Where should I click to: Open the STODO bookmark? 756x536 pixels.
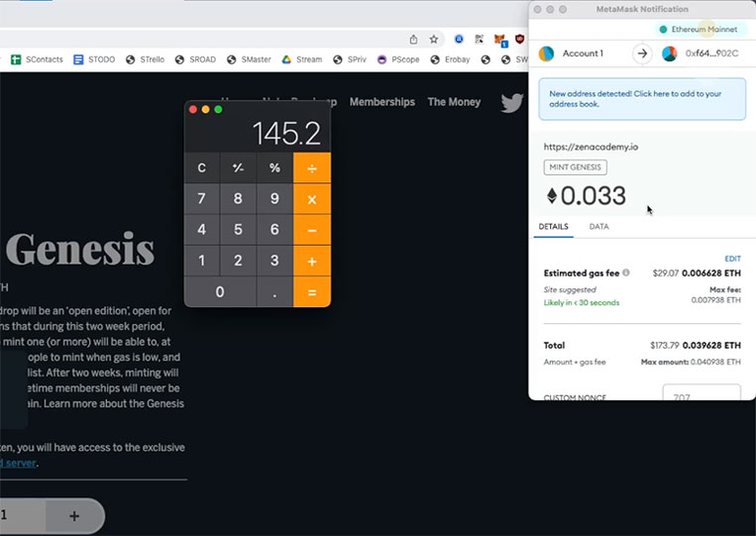[x=94, y=59]
